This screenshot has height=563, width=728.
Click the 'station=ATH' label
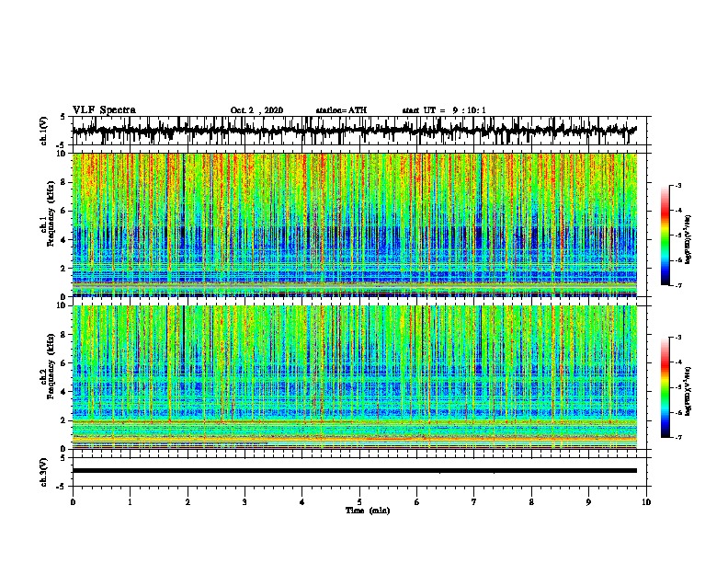341,110
